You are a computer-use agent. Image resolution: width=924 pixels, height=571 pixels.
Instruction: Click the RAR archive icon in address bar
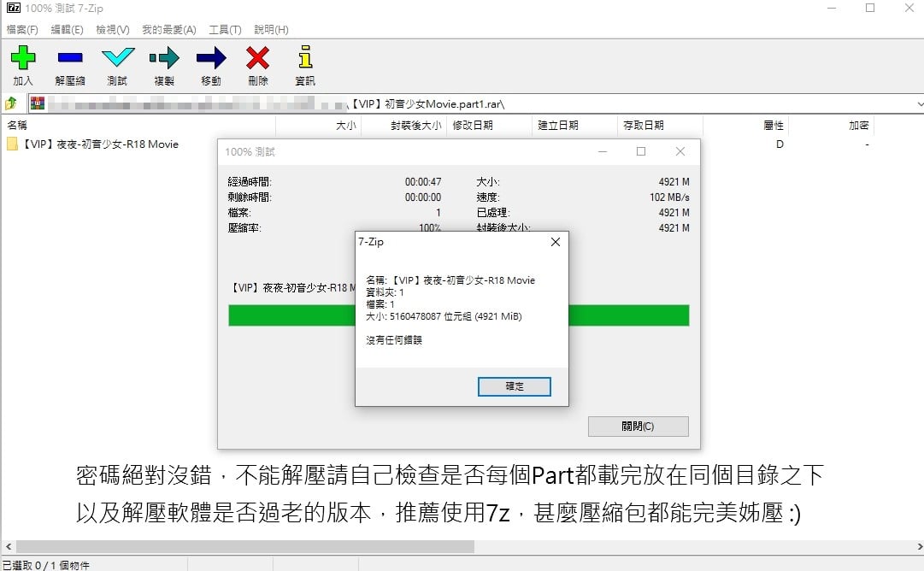point(38,103)
